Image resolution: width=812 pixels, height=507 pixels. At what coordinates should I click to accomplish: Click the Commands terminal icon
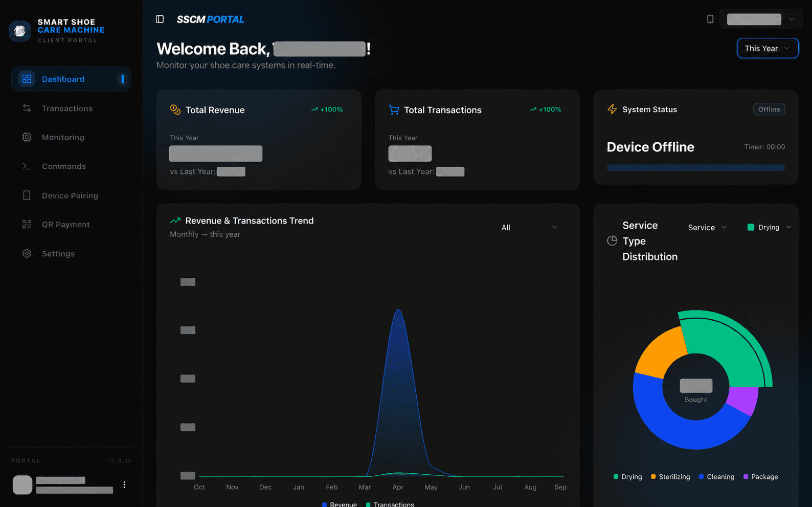tap(27, 166)
